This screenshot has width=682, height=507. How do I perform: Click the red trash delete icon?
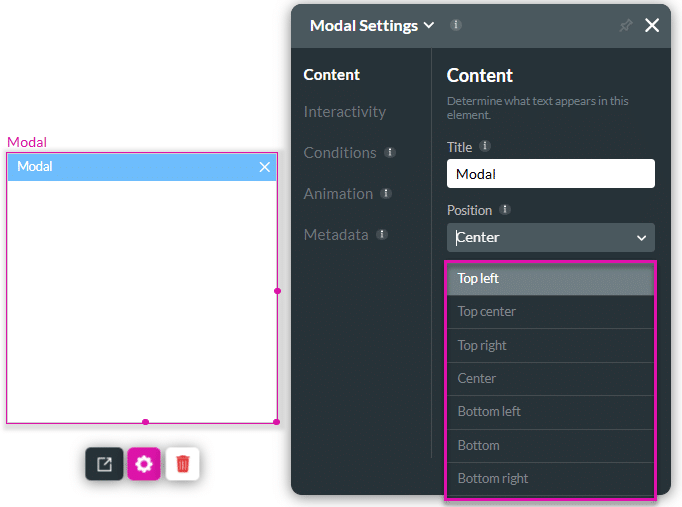point(183,464)
